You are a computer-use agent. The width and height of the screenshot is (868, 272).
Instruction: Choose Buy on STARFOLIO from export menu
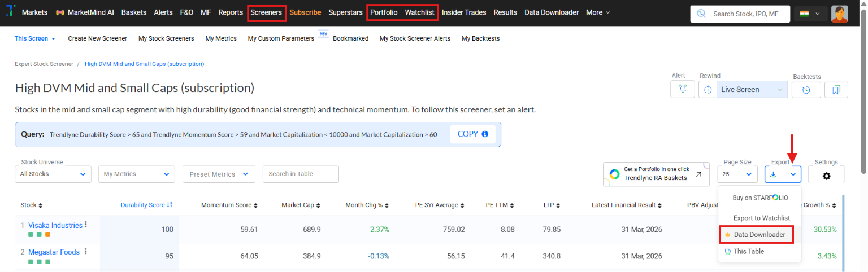click(x=760, y=198)
